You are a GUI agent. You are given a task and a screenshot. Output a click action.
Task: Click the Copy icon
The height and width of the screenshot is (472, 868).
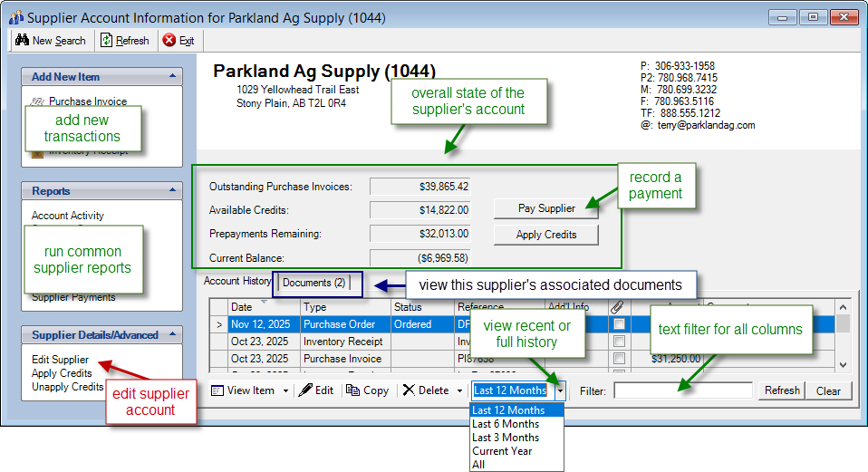[352, 390]
